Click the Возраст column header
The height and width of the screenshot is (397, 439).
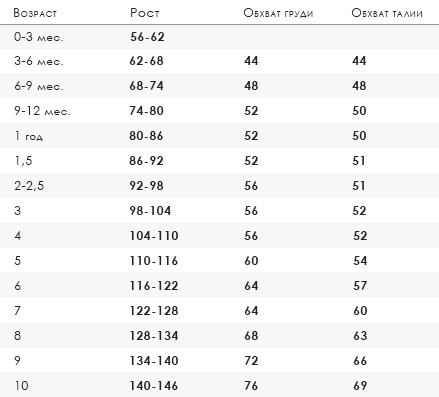pos(35,13)
